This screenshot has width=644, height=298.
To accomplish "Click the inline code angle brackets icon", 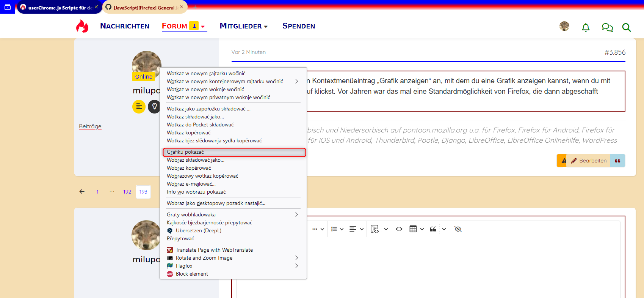I will [x=399, y=229].
